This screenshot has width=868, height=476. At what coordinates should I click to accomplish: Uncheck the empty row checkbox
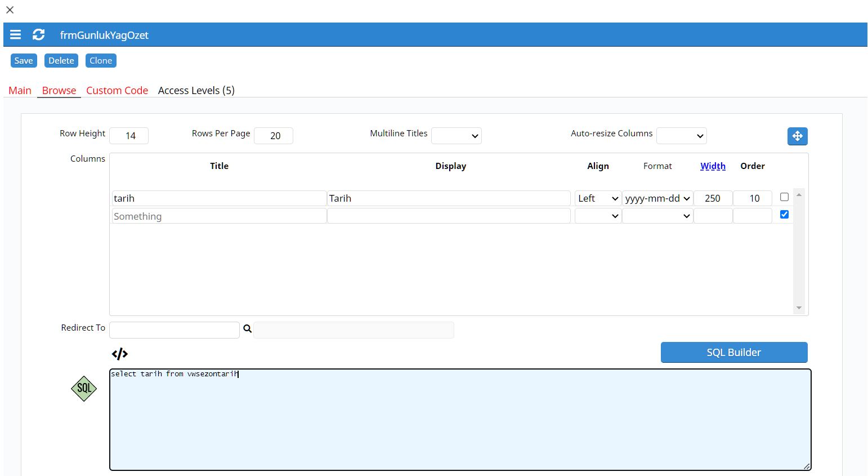784,215
